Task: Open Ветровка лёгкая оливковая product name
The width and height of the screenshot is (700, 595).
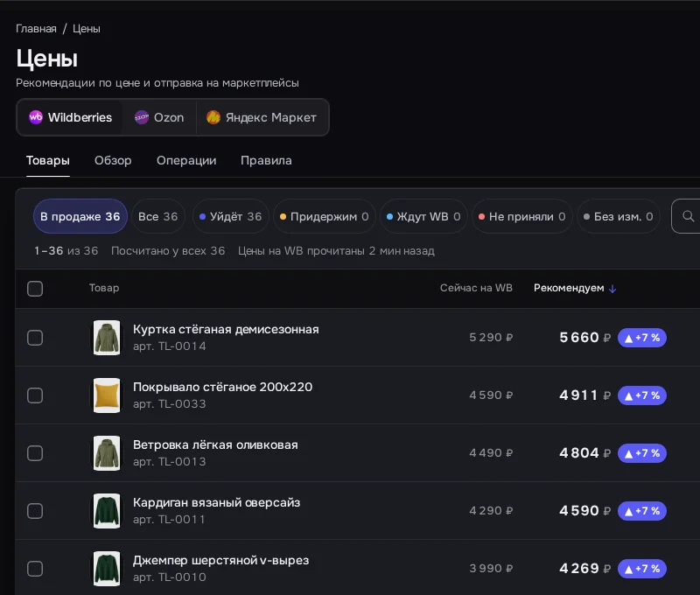Action: click(215, 445)
